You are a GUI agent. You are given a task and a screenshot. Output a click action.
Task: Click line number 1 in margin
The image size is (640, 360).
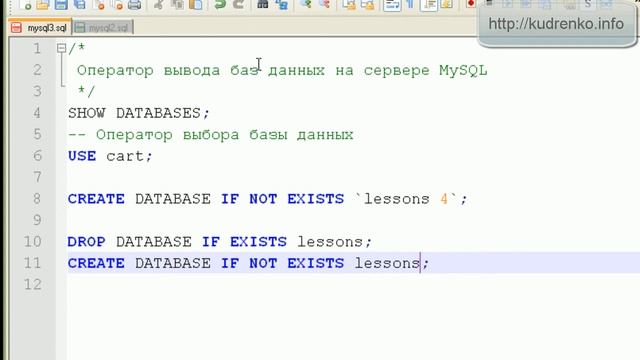pos(37,49)
